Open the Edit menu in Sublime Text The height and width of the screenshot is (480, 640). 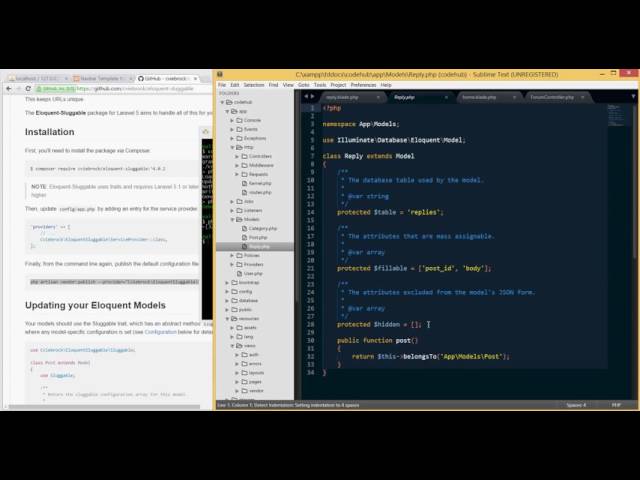(235, 85)
